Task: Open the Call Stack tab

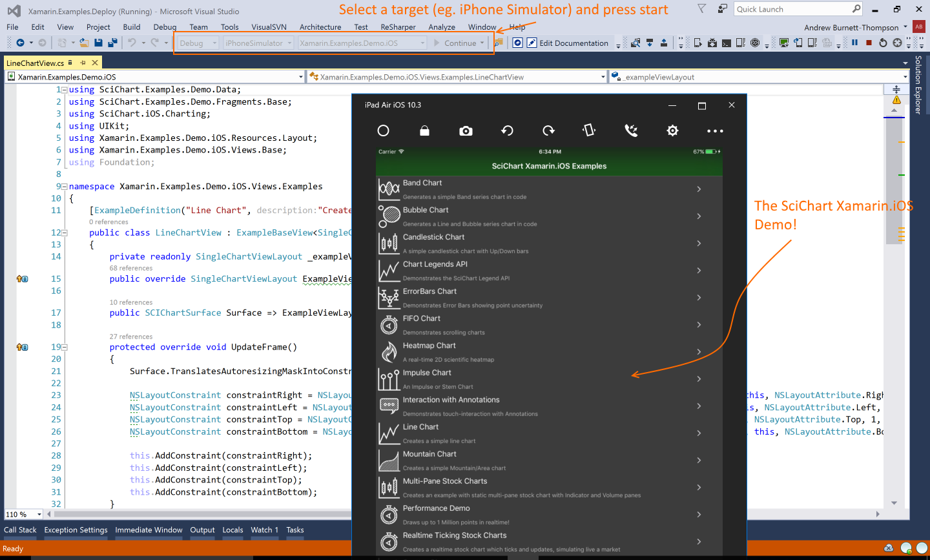Action: click(x=20, y=530)
